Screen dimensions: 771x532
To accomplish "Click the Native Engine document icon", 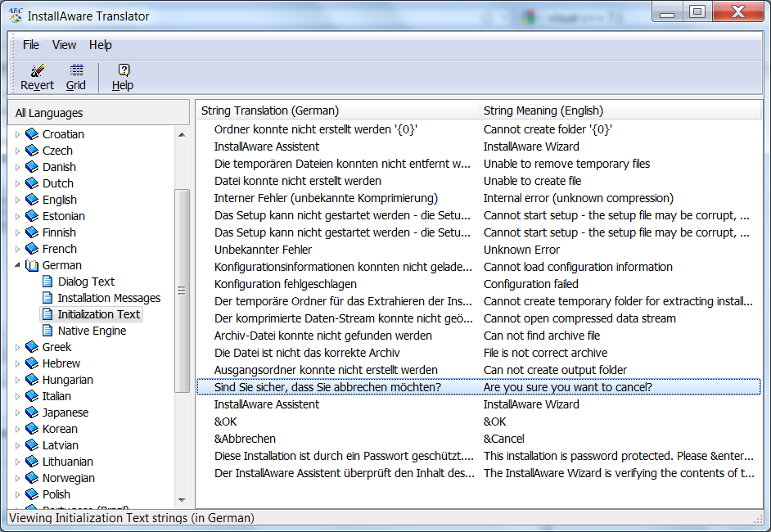I will point(47,331).
